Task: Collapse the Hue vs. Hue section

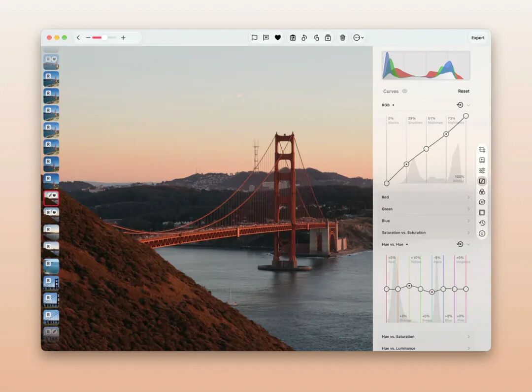Action: pyautogui.click(x=468, y=244)
